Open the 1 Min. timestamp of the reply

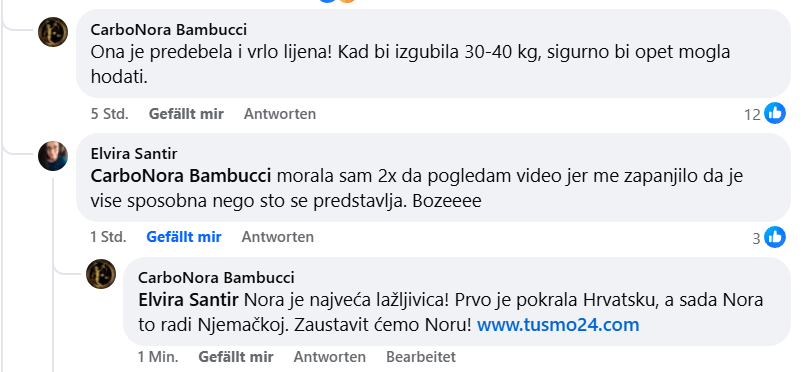[x=158, y=357]
